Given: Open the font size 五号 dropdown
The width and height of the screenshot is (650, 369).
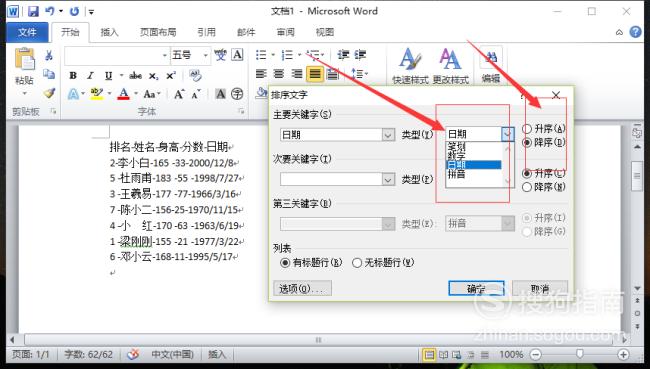Looking at the screenshot, I should pyautogui.click(x=205, y=55).
